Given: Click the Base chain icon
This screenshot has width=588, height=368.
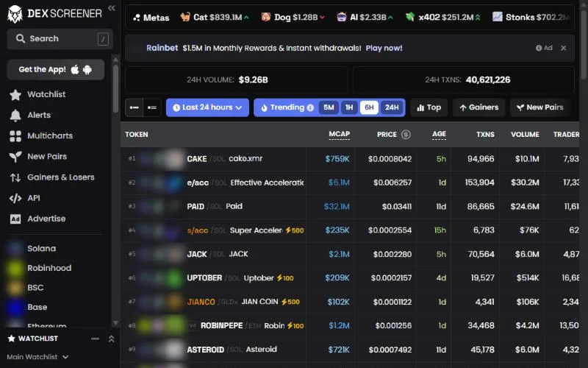Looking at the screenshot, I should click(x=15, y=307).
